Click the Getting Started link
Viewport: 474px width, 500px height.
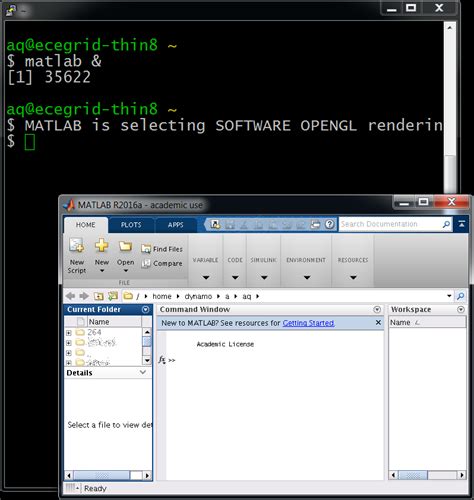[308, 323]
